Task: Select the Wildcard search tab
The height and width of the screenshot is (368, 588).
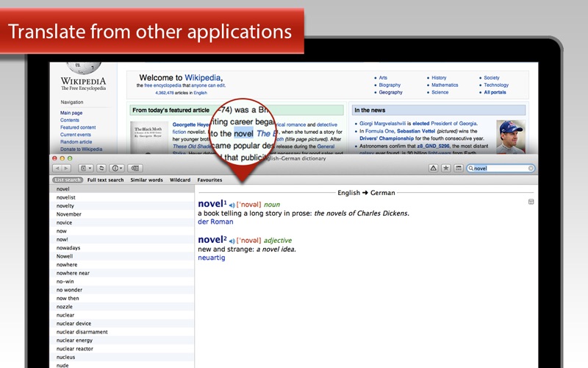Action: tap(179, 180)
